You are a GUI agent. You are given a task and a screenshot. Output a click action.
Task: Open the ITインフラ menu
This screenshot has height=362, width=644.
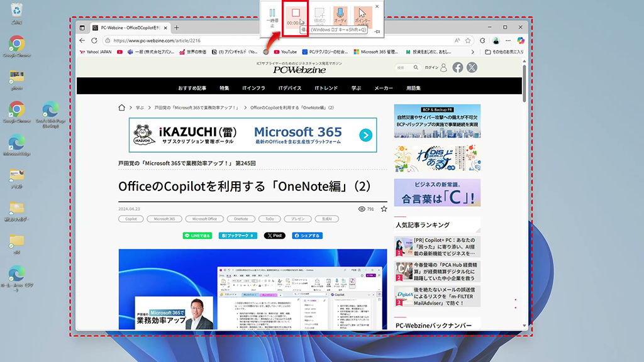[x=254, y=88]
